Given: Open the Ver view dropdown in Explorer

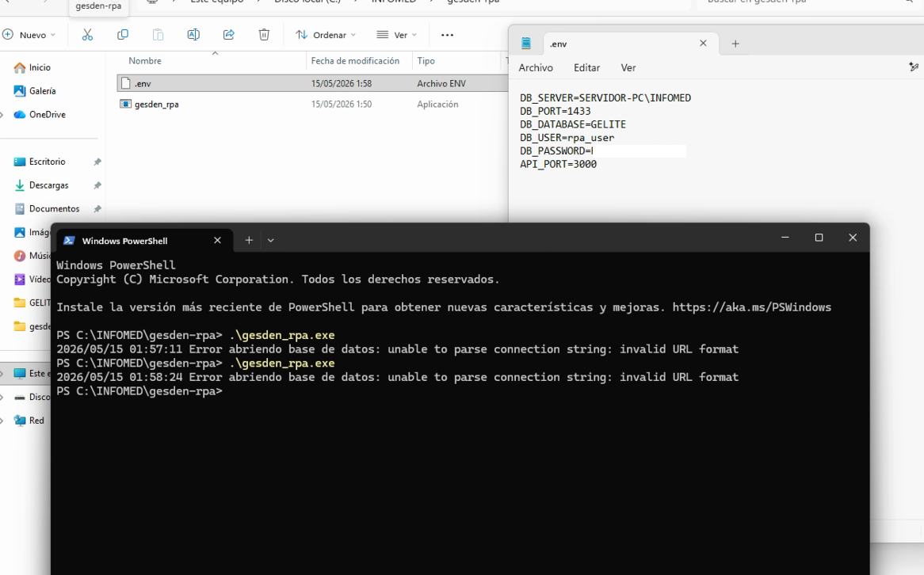Looking at the screenshot, I should click(x=396, y=35).
